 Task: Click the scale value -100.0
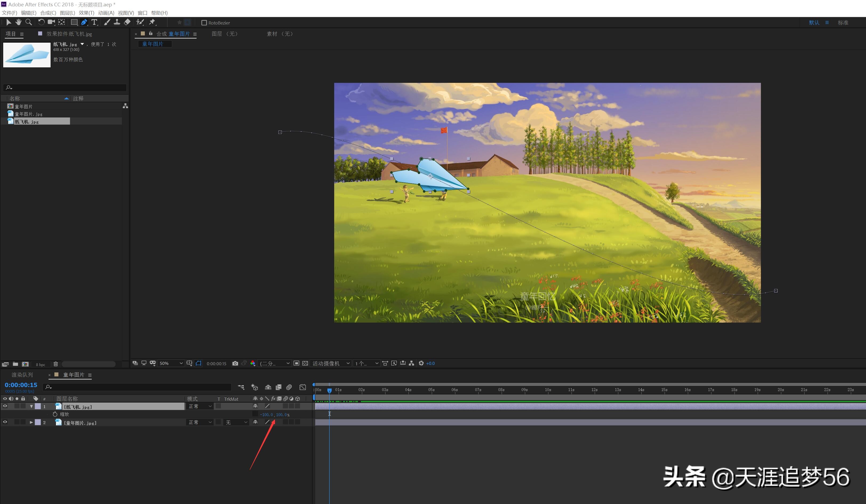(266, 415)
